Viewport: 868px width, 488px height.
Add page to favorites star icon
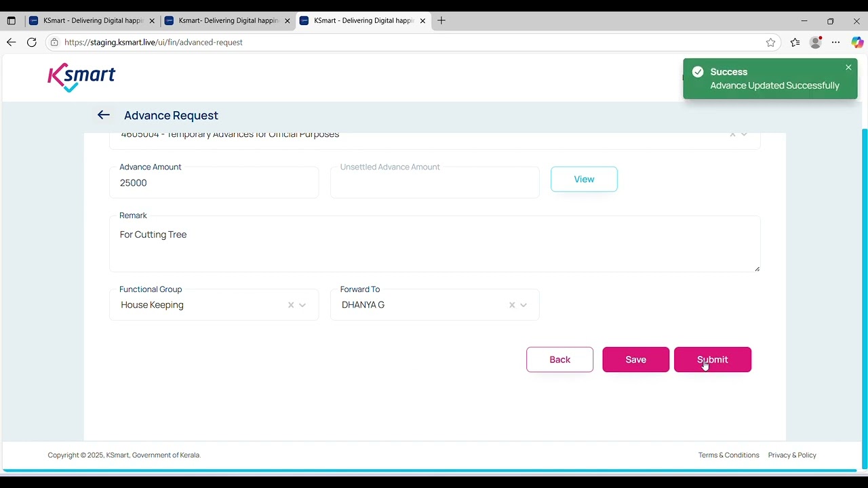770,42
